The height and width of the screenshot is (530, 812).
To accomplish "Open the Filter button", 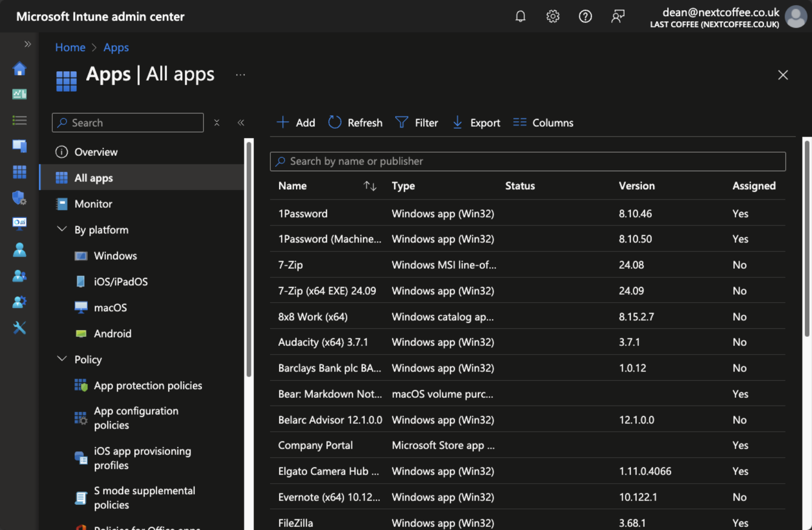I will (x=417, y=123).
